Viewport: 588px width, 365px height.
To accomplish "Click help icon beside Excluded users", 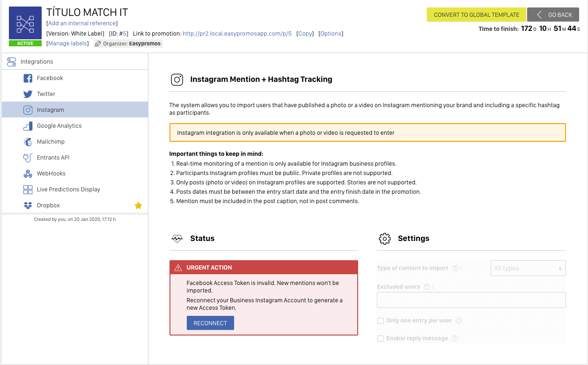I will (x=427, y=287).
